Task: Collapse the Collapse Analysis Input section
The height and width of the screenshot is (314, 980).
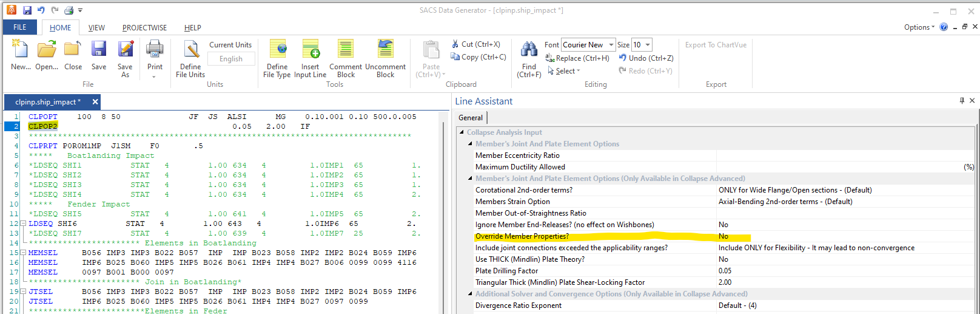Action: (x=462, y=132)
